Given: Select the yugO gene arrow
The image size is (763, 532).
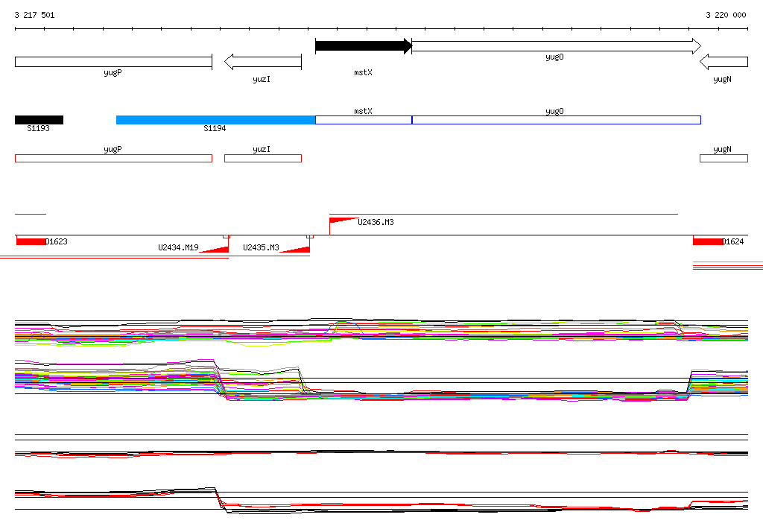Looking at the screenshot, I should [556, 46].
